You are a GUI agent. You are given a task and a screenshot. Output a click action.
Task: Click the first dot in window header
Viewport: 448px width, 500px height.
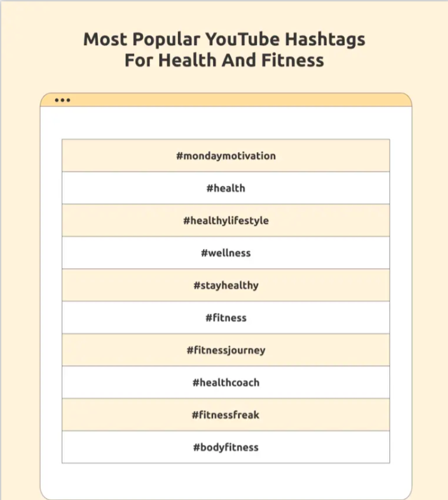pos(57,100)
